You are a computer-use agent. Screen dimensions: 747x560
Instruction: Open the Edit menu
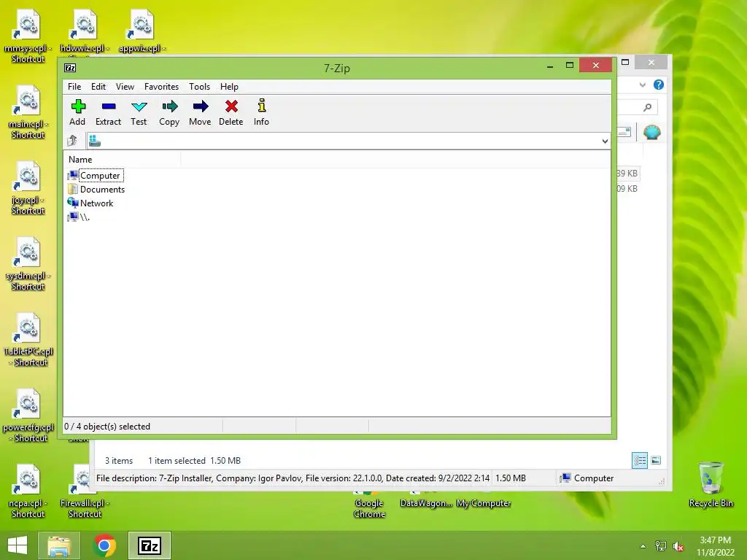point(98,87)
